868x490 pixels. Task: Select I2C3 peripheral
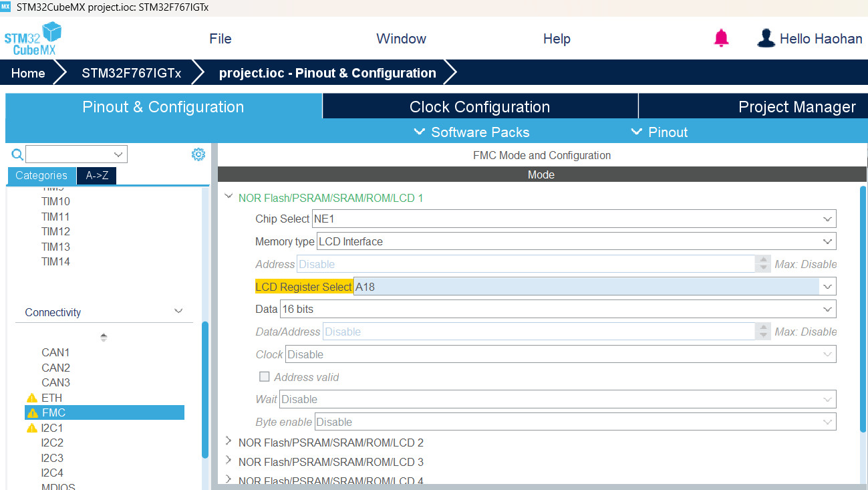(52, 458)
